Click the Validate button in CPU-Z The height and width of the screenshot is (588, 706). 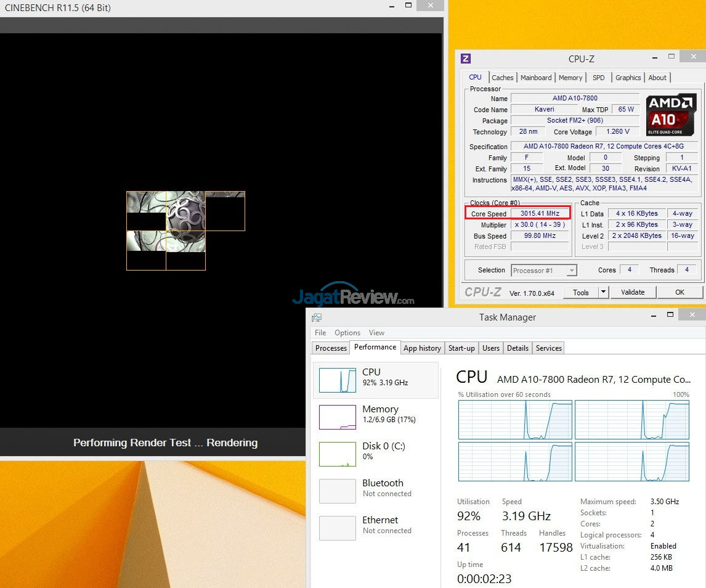633,292
